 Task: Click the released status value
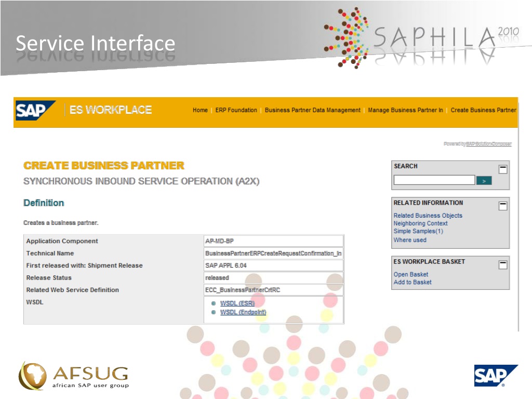pyautogui.click(x=217, y=277)
